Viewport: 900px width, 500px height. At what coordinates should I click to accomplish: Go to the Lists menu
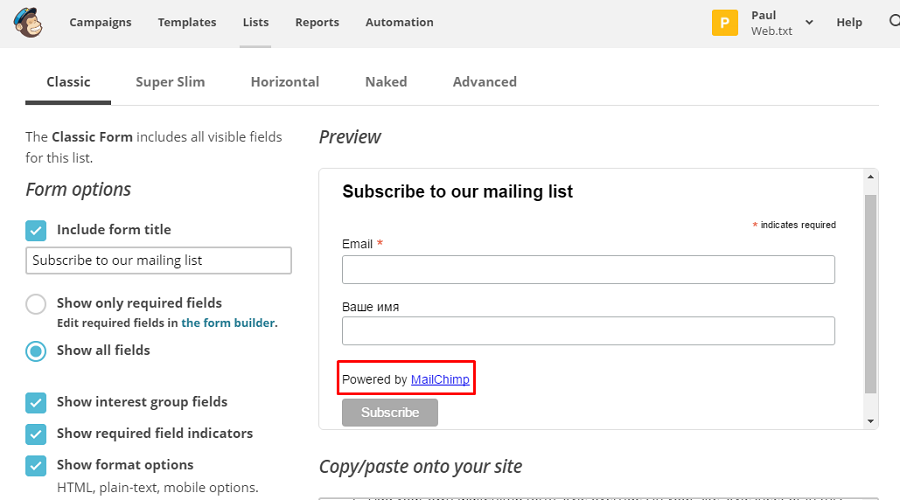pyautogui.click(x=255, y=22)
